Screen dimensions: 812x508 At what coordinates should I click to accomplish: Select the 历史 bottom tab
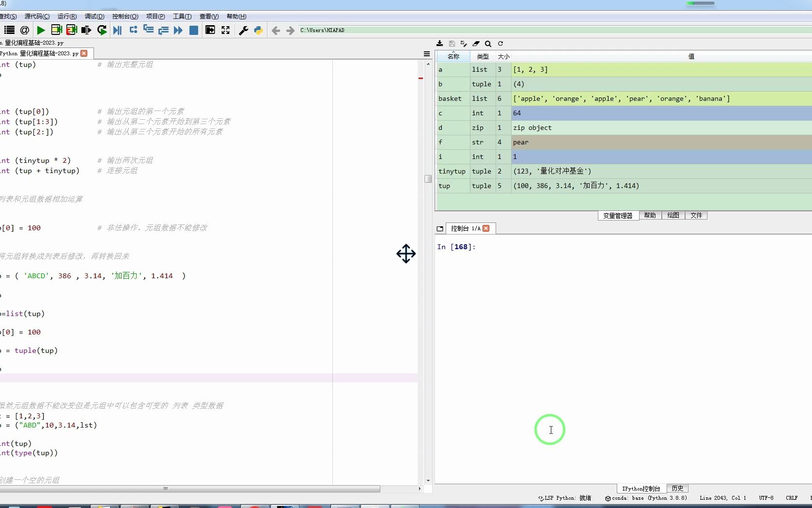tap(678, 489)
